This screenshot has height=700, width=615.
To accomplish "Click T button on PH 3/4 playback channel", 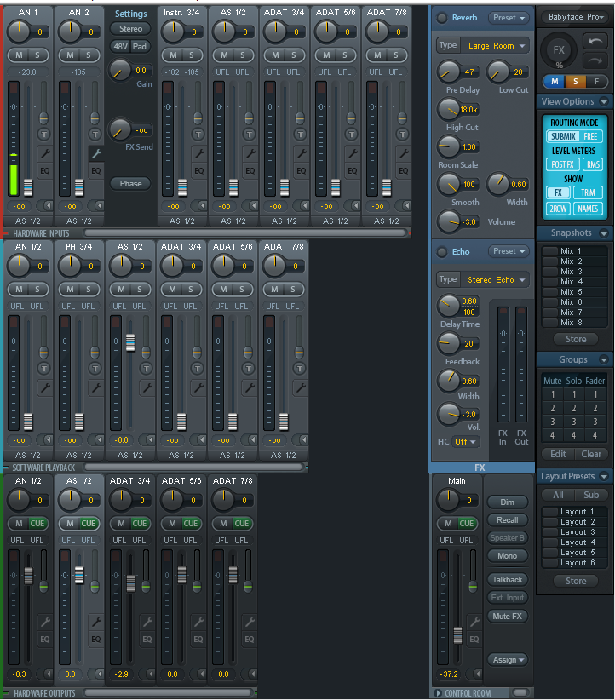I will (95, 368).
